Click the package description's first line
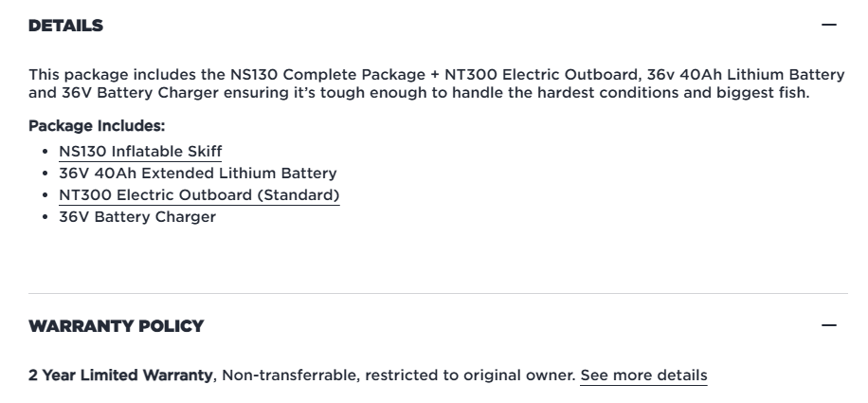This screenshot has height=403, width=868. pyautogui.click(x=436, y=75)
